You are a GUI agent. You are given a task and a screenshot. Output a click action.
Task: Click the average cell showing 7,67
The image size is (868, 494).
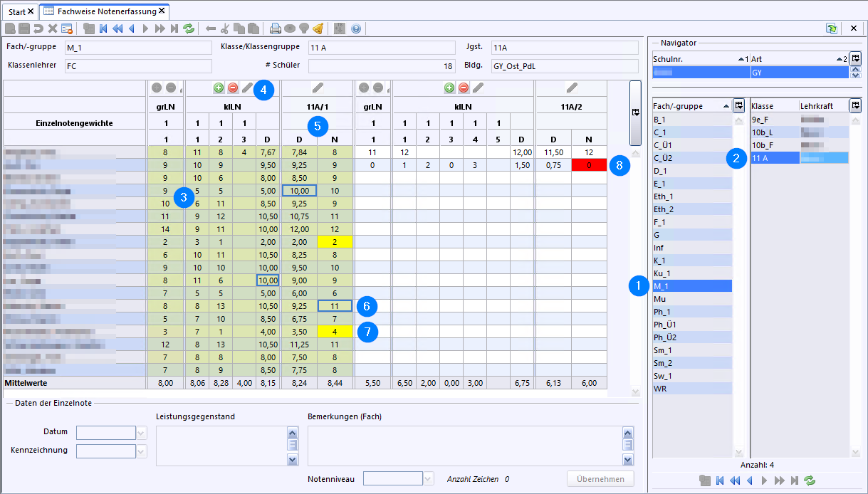coord(268,152)
